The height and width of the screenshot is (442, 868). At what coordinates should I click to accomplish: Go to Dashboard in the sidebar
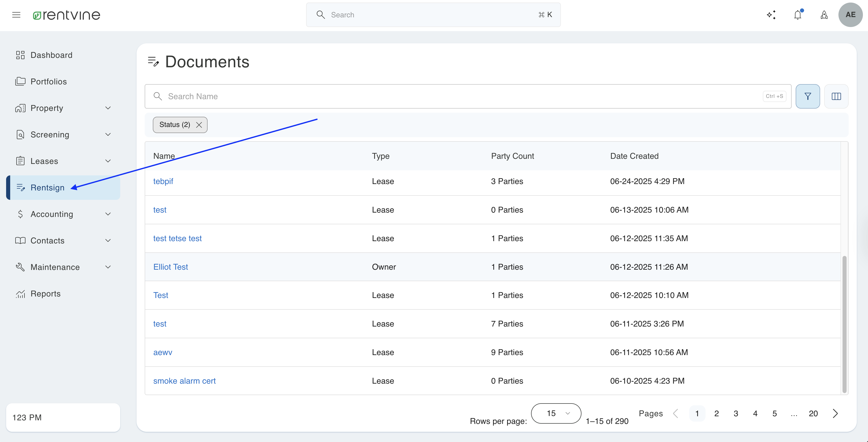[x=63, y=55]
